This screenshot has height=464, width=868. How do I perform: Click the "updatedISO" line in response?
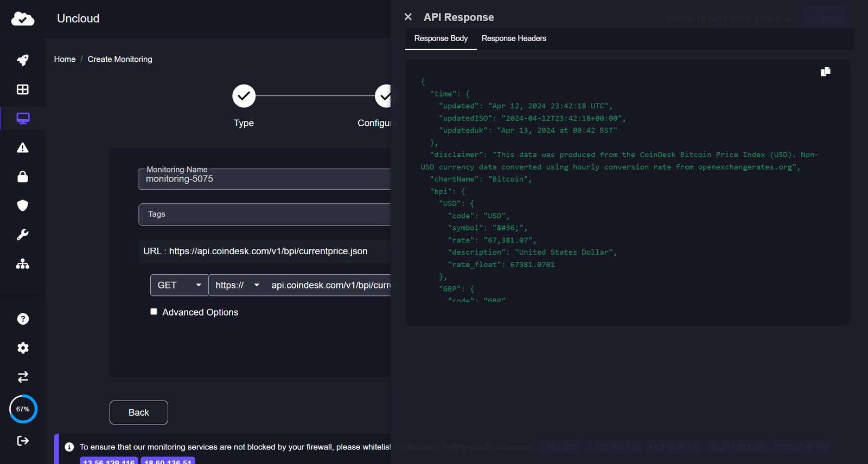point(532,118)
